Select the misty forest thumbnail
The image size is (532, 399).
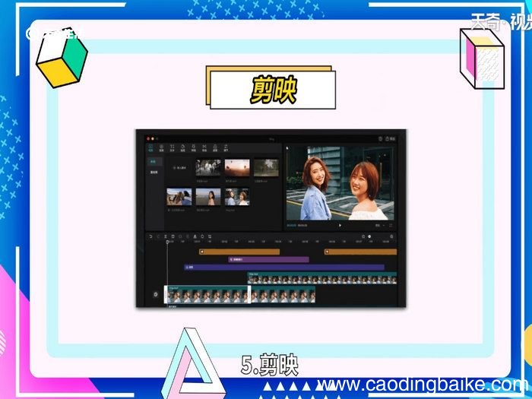click(266, 168)
